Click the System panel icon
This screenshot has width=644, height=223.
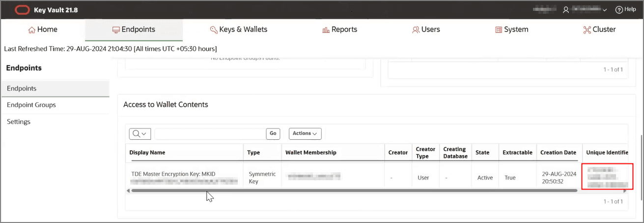click(499, 30)
